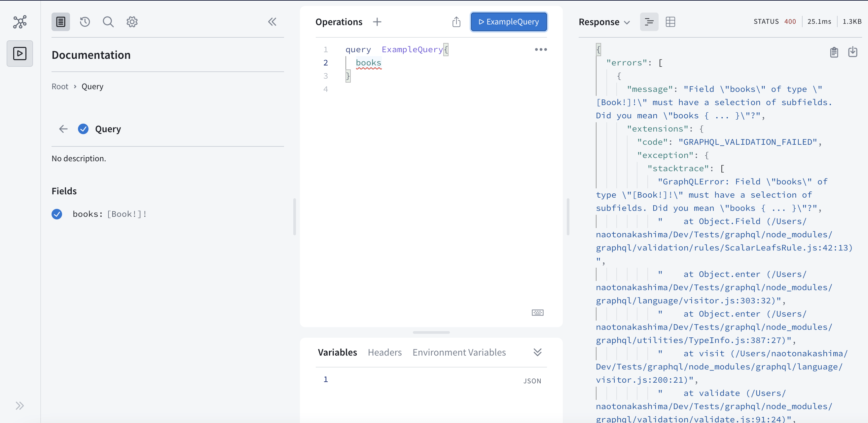The width and height of the screenshot is (868, 423).
Task: Click the Query breadcrumb
Action: (x=92, y=87)
